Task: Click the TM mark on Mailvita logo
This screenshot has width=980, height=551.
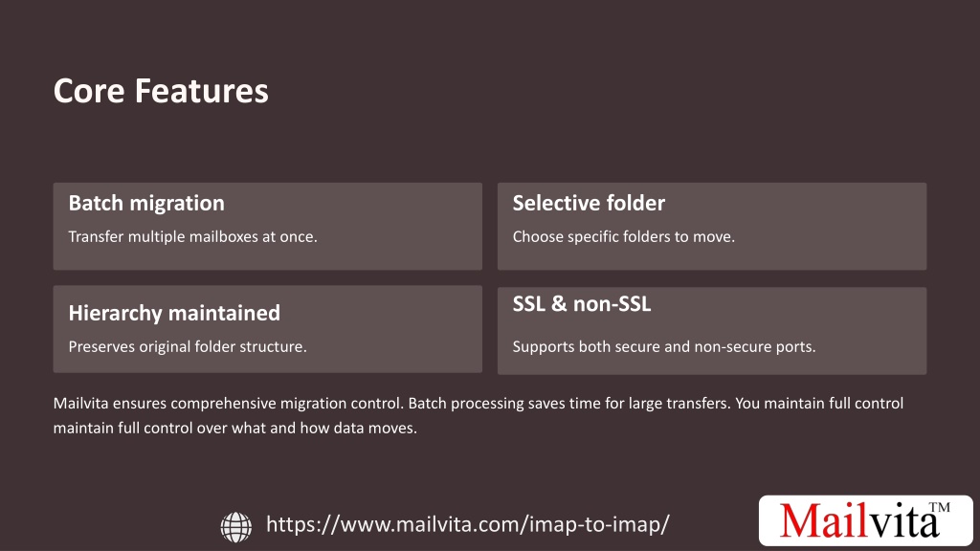Action: [940, 507]
